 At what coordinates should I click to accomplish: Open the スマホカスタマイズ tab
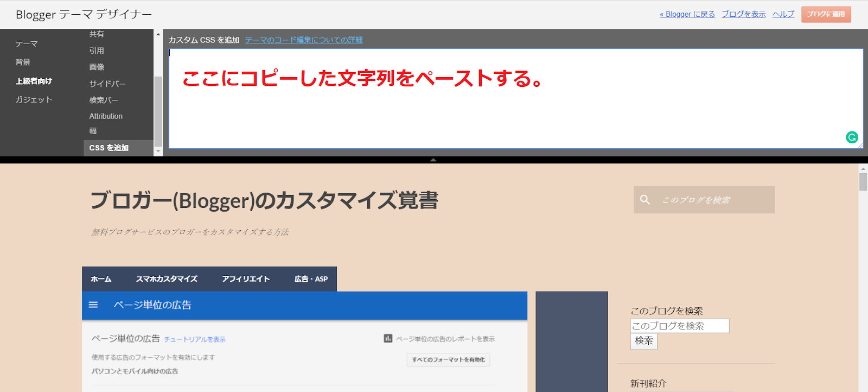(x=167, y=279)
